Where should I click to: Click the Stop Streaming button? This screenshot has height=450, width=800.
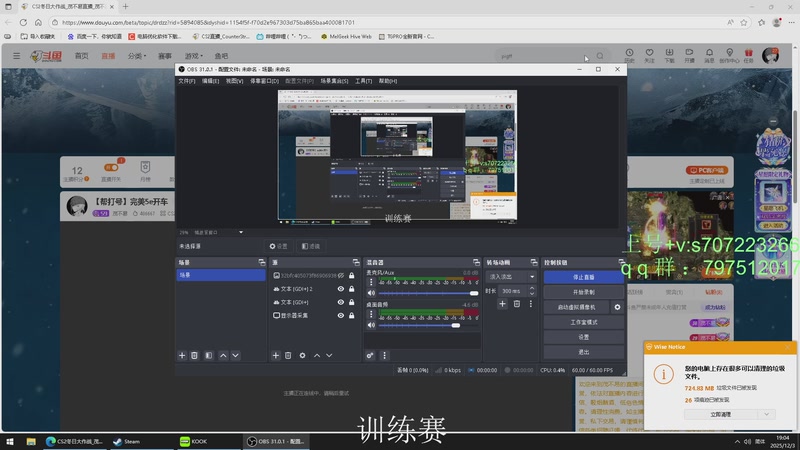pyautogui.click(x=583, y=277)
